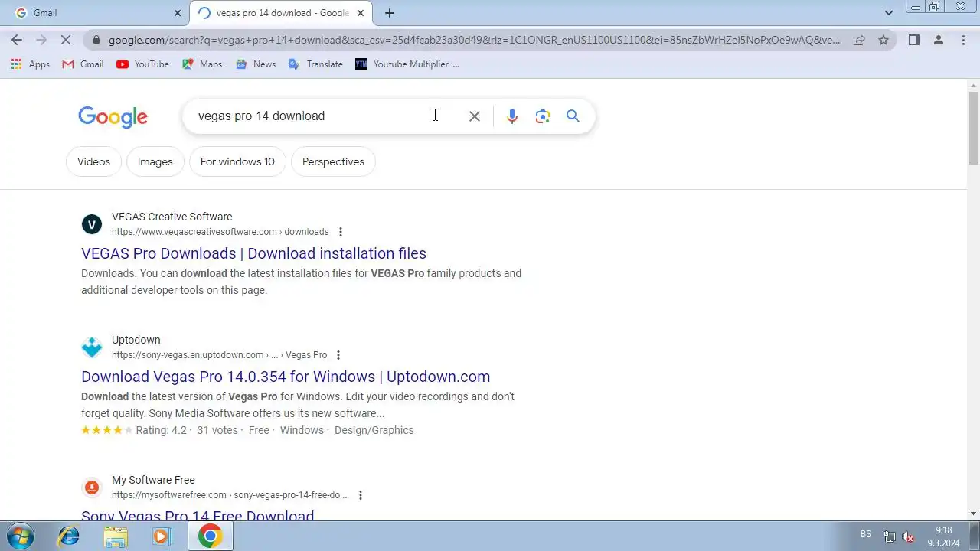The width and height of the screenshot is (980, 551).
Task: Filter results by Images
Action: pos(155,161)
